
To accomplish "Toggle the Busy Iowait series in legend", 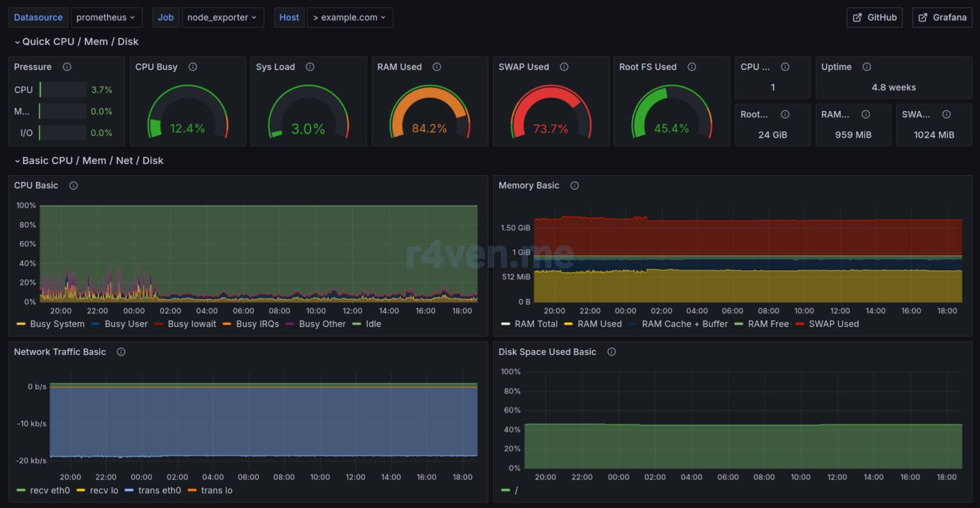I will click(x=191, y=324).
